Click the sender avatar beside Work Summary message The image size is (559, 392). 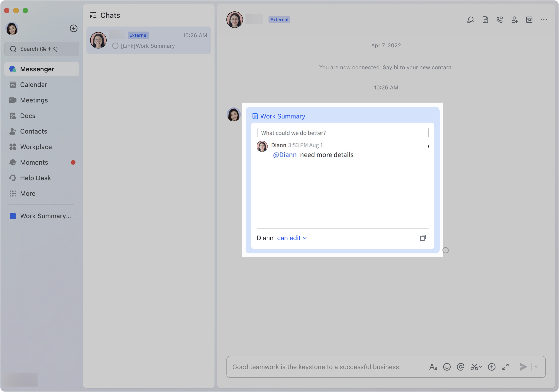click(x=234, y=115)
